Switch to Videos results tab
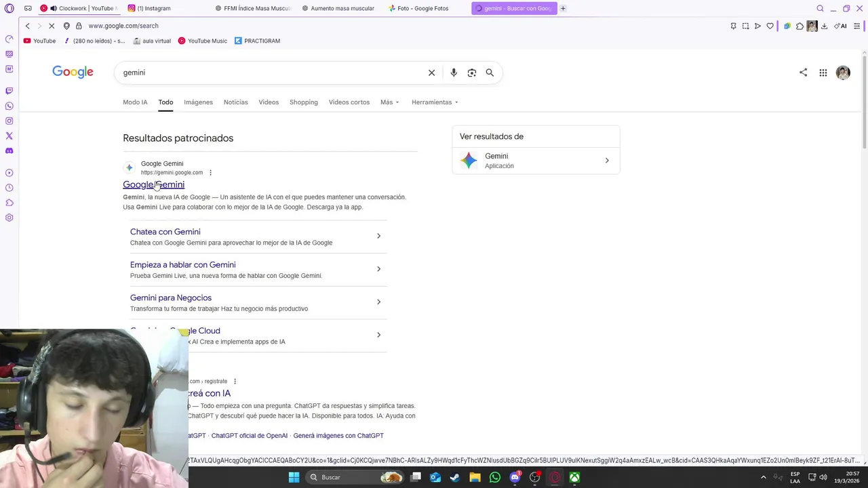This screenshot has height=488, width=868. (269, 102)
